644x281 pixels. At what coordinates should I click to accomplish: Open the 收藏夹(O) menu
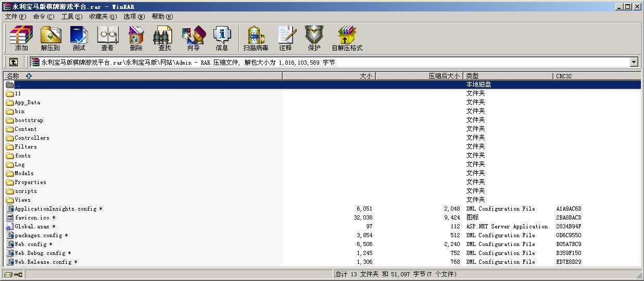point(103,16)
